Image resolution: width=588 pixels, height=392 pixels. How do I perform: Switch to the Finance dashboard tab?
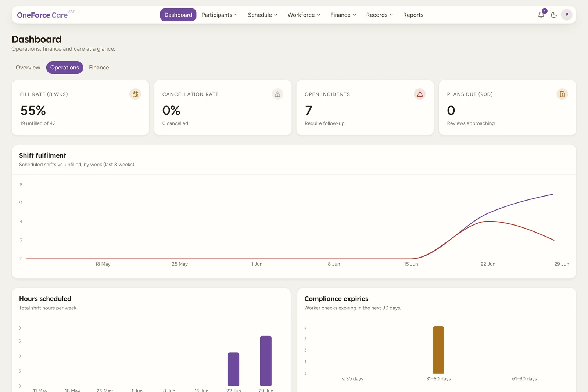[99, 68]
